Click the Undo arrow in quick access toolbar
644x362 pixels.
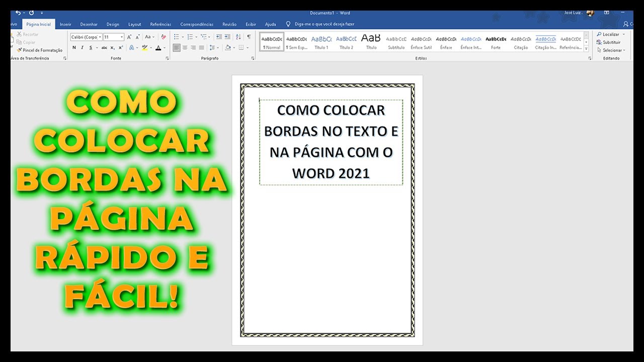coord(18,13)
